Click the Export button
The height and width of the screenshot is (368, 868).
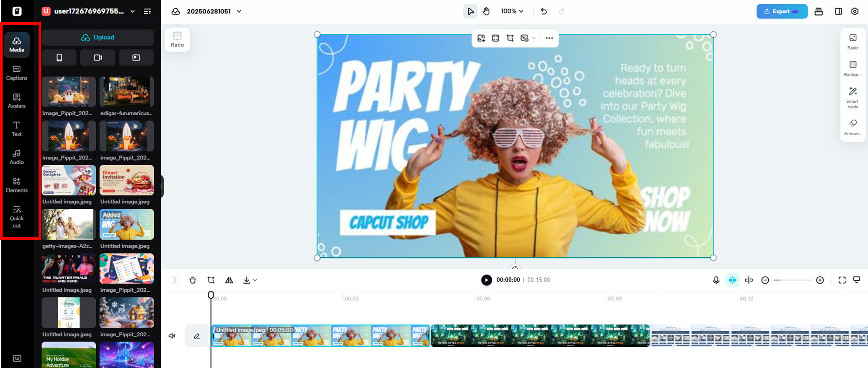coord(782,11)
